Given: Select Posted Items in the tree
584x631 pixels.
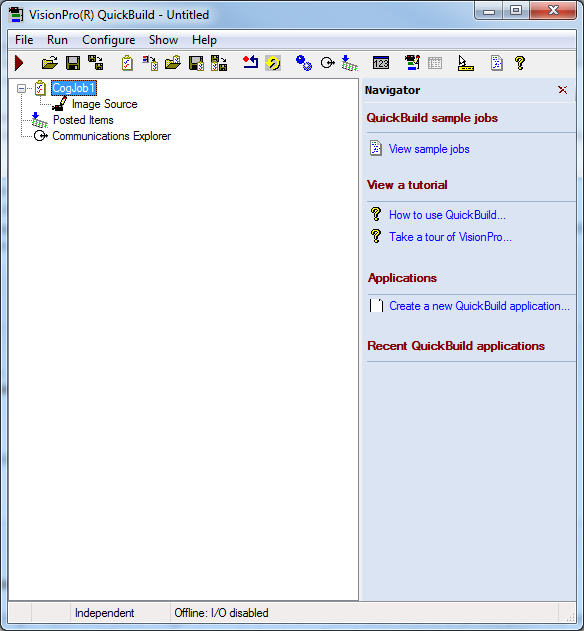Looking at the screenshot, I should [x=83, y=120].
